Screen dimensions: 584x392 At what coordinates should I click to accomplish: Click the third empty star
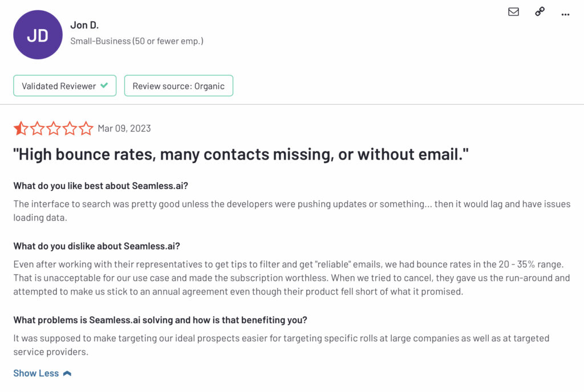[x=54, y=128]
